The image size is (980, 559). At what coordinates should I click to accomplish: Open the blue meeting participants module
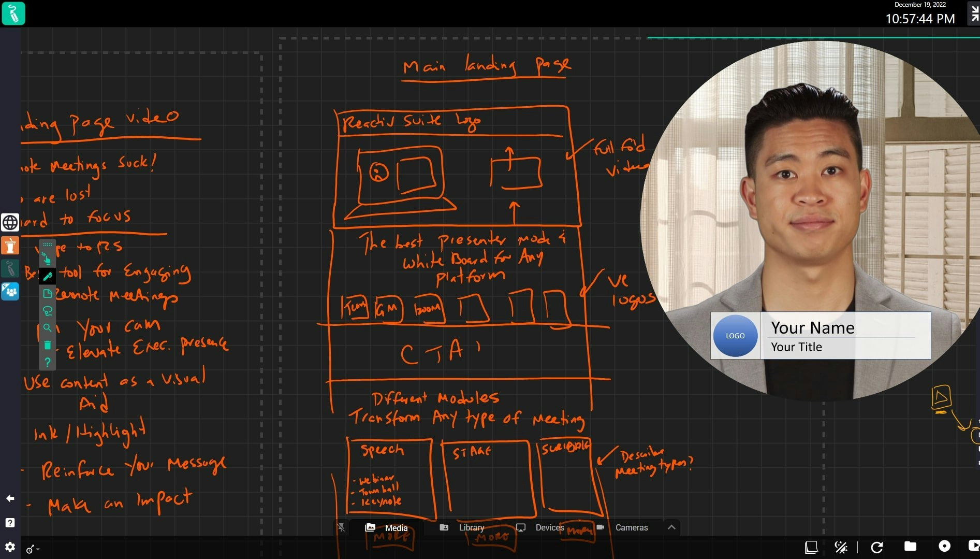click(10, 292)
